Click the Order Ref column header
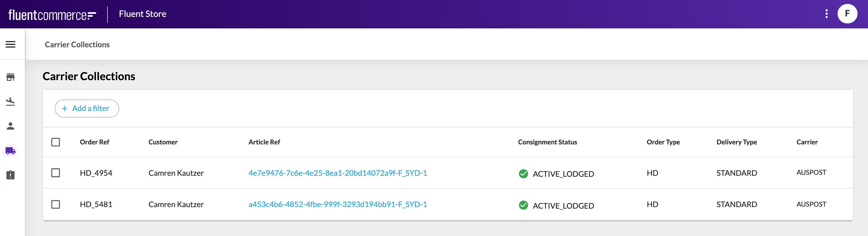The height and width of the screenshot is (236, 868). 94,142
